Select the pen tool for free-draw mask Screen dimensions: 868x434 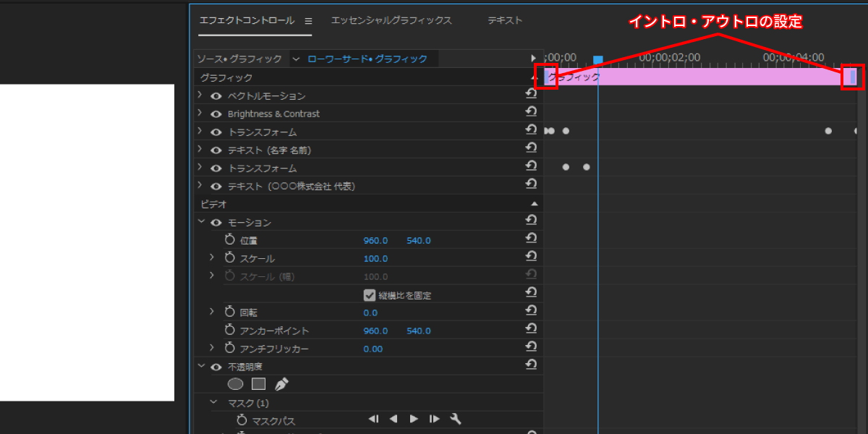[x=281, y=384]
